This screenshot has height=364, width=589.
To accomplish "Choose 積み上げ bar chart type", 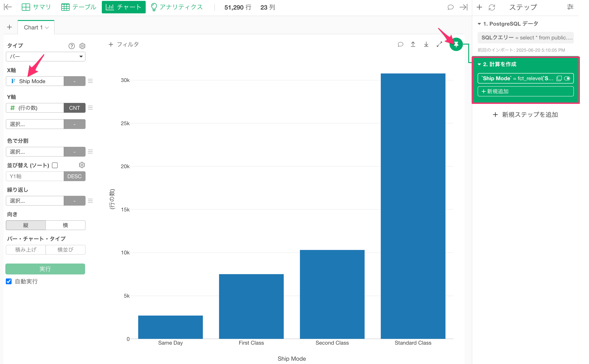I will pyautogui.click(x=26, y=250).
